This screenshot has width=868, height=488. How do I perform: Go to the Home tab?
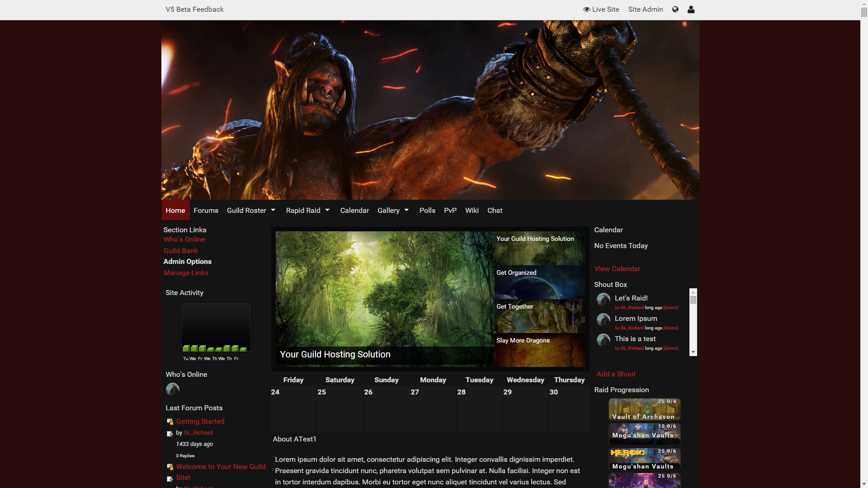[175, 210]
